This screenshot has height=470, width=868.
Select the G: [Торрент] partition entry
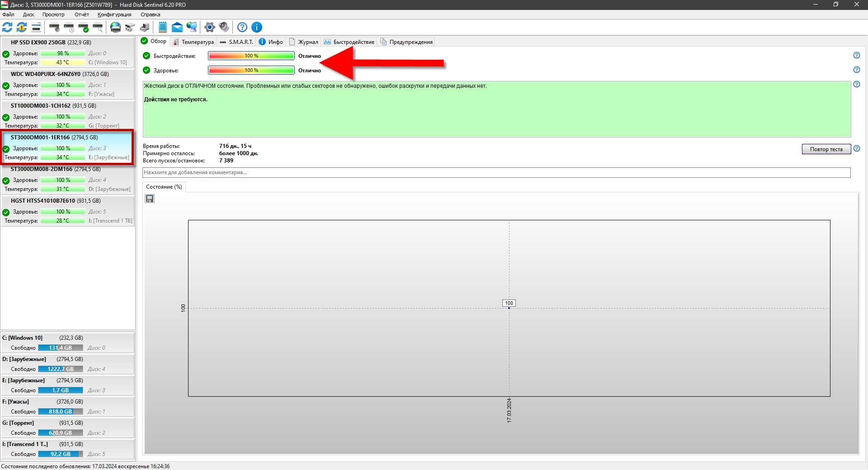click(68, 427)
